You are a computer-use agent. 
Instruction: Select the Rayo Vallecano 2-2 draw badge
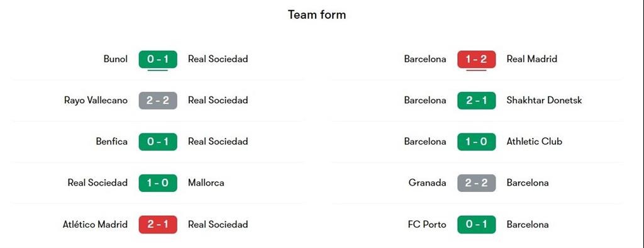[158, 100]
